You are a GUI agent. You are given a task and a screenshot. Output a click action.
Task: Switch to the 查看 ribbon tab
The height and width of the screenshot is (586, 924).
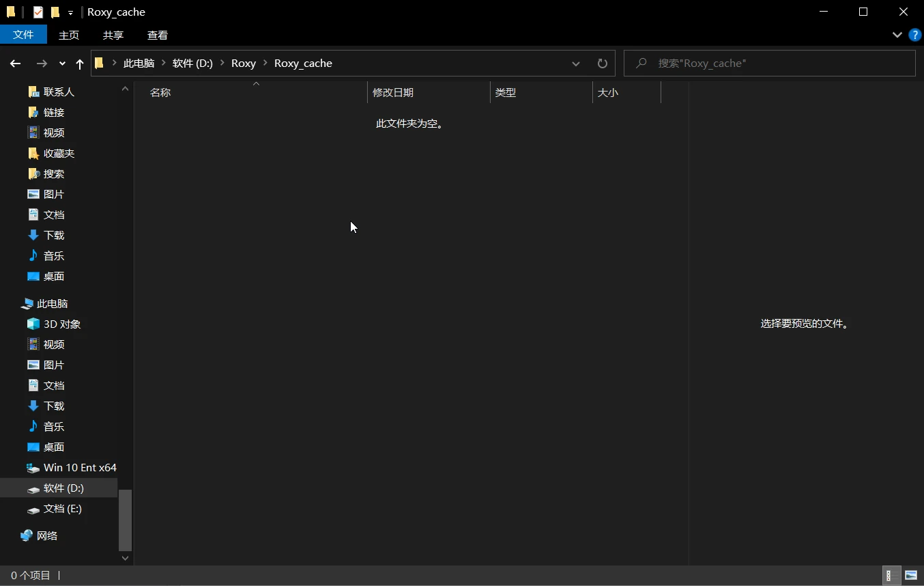(157, 35)
